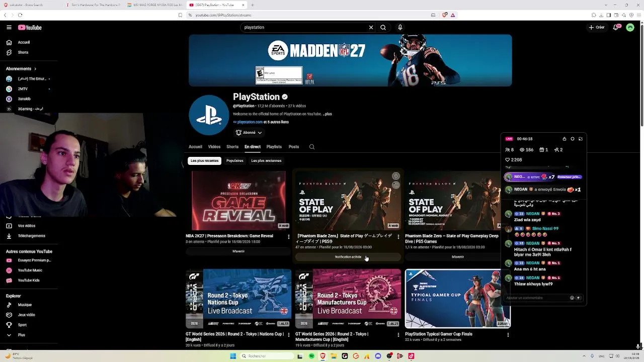Open Spotify from the taskbar
Image resolution: width=644 pixels, height=362 pixels.
(311, 356)
